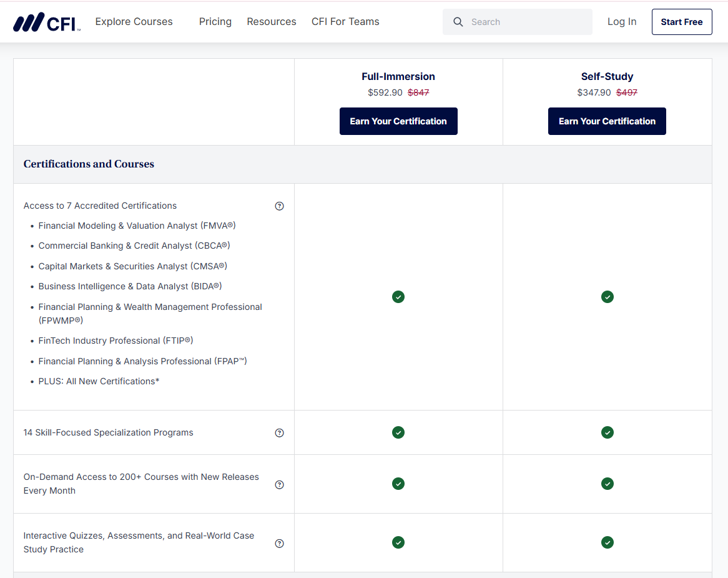Click FinTech Industry Professional (FTIP) item

click(x=116, y=341)
